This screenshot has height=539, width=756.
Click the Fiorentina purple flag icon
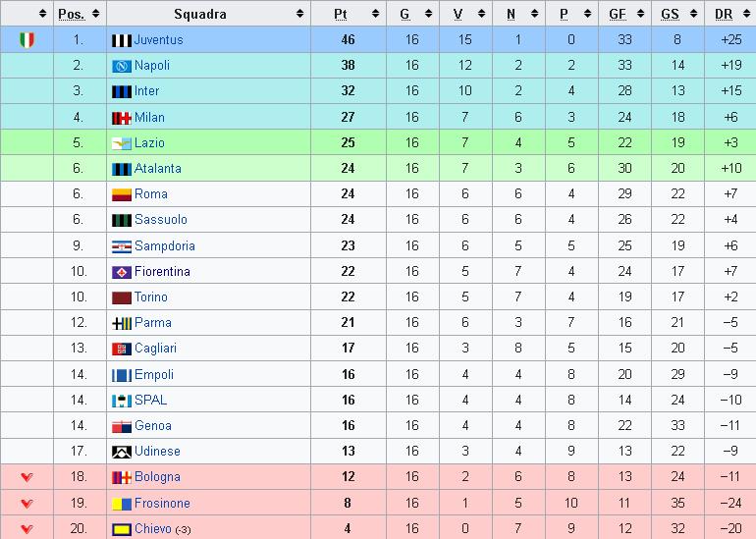[x=122, y=272]
